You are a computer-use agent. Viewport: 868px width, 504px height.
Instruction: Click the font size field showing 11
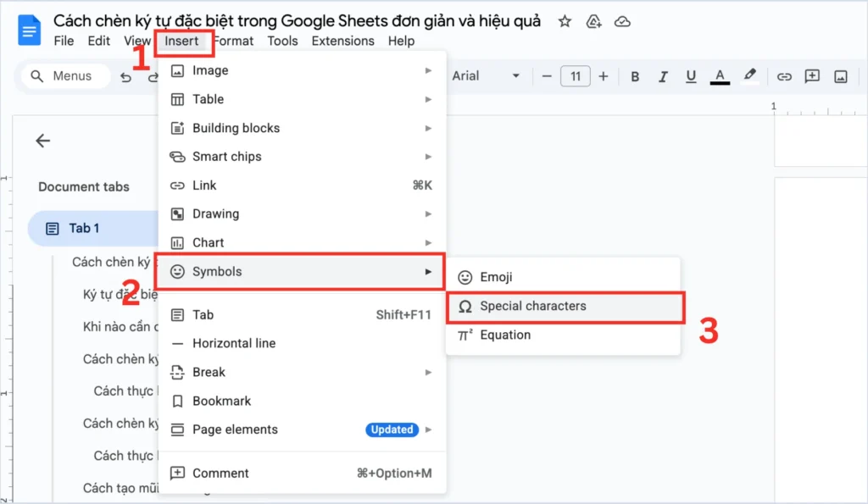[576, 76]
